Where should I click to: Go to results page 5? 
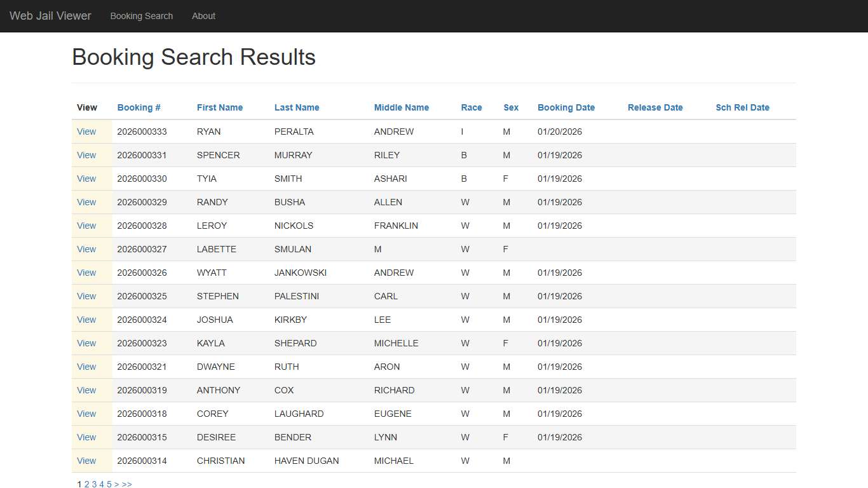tap(109, 484)
